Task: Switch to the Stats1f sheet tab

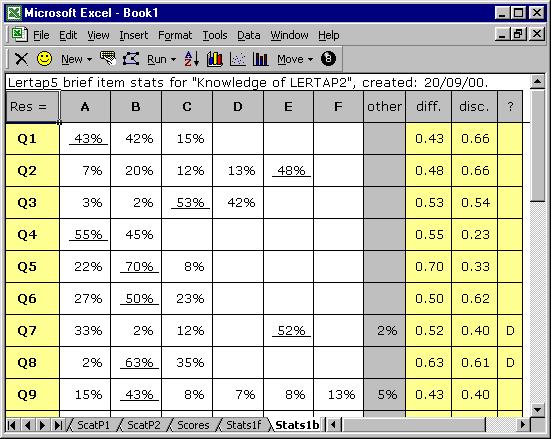Action: click(x=244, y=425)
